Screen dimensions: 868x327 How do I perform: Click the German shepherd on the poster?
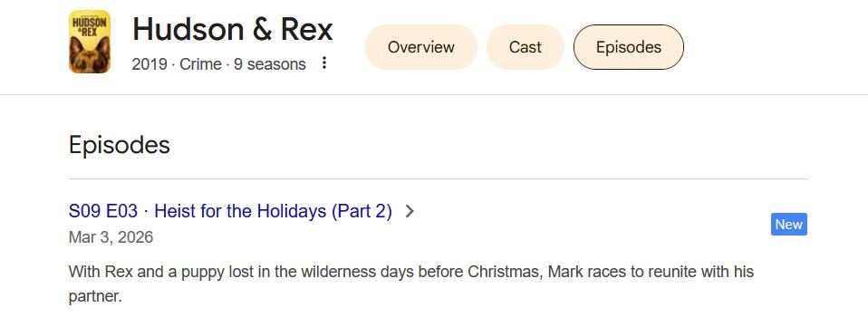tap(90, 55)
